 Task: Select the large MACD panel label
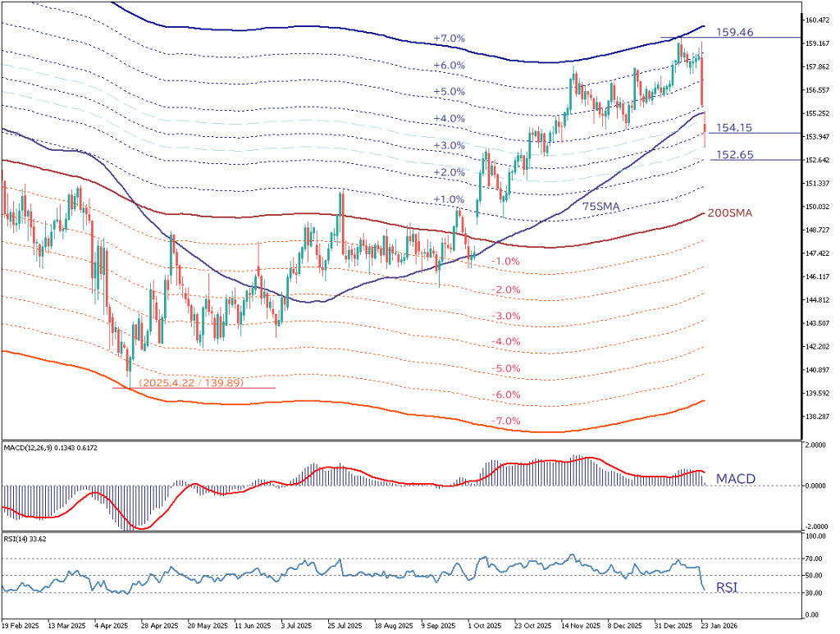(737, 478)
